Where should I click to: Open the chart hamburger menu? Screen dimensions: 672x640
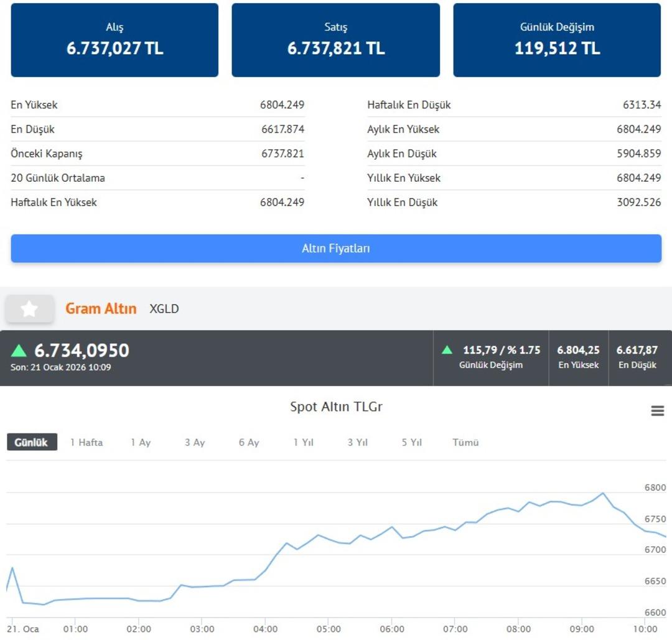(x=657, y=411)
